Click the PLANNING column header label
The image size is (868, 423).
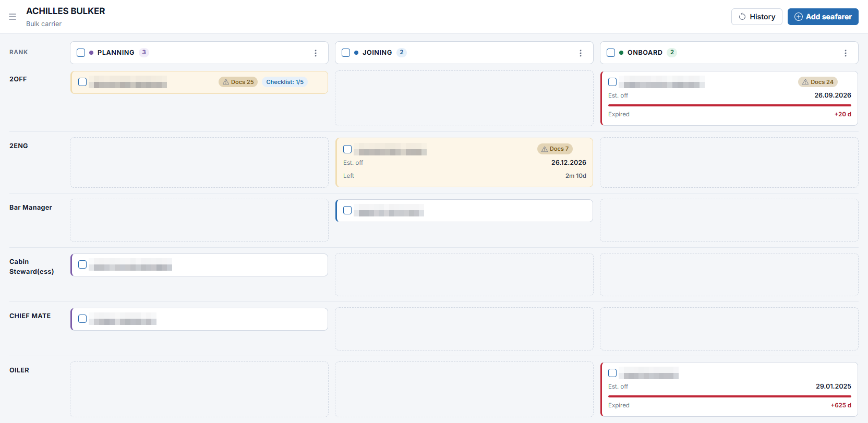tap(116, 53)
